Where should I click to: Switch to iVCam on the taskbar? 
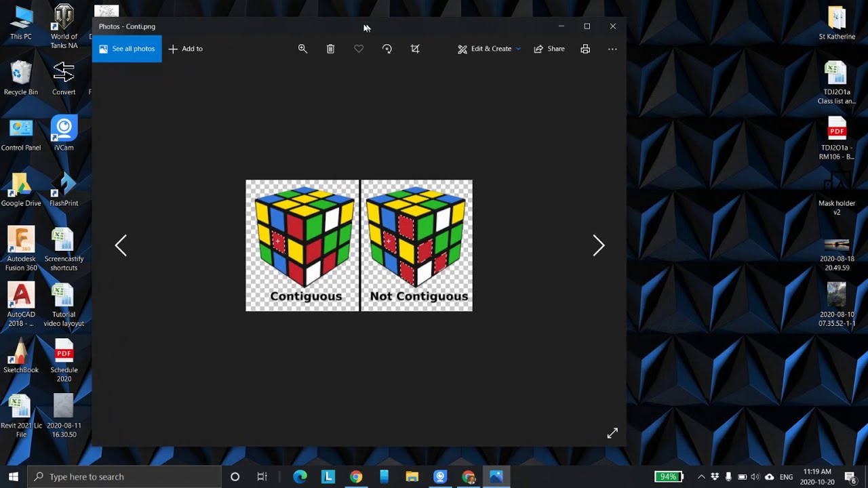pos(440,476)
